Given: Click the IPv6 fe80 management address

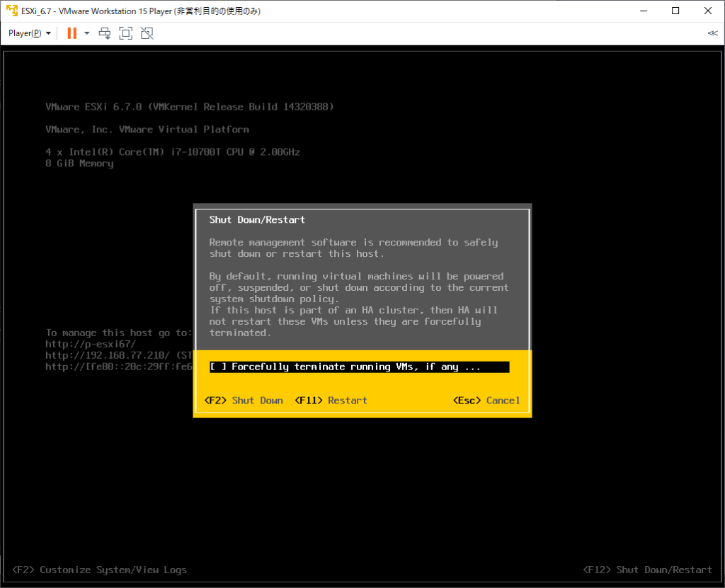Looking at the screenshot, I should pyautogui.click(x=119, y=367).
